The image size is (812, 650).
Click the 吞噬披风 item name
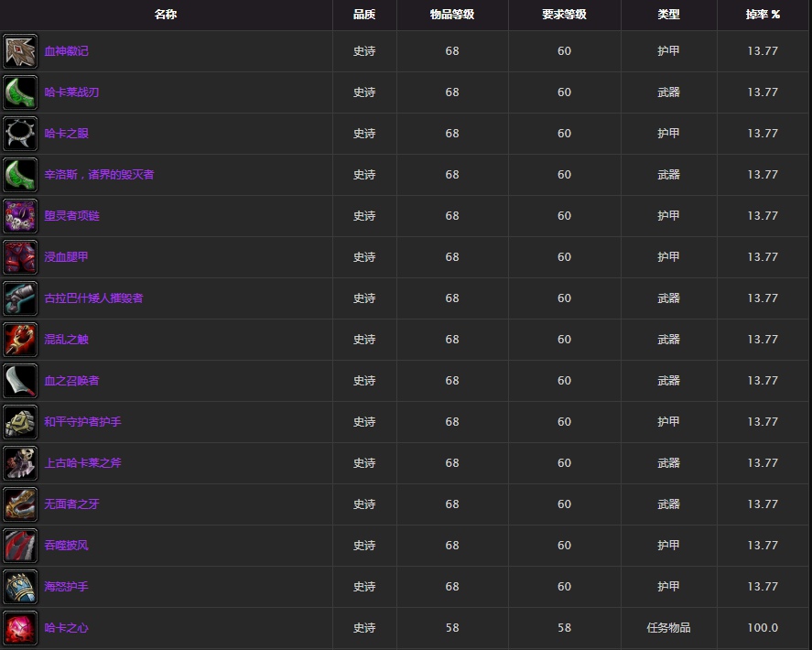coord(66,546)
